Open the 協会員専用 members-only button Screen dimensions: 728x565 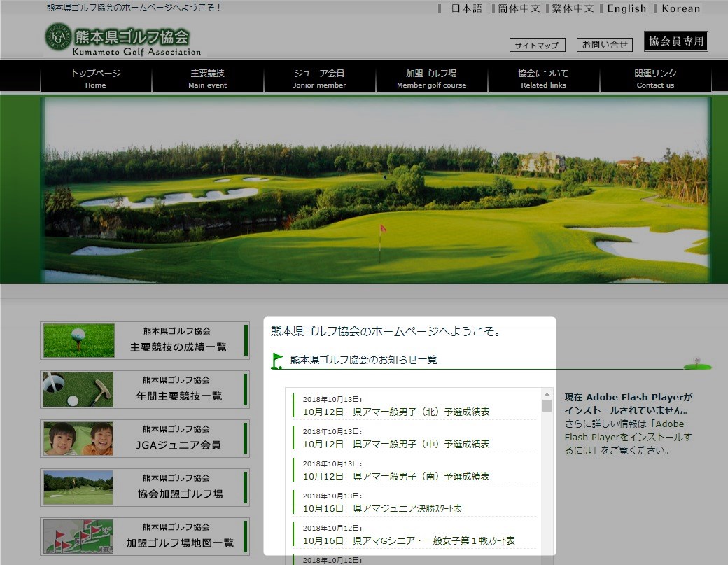[x=675, y=41]
